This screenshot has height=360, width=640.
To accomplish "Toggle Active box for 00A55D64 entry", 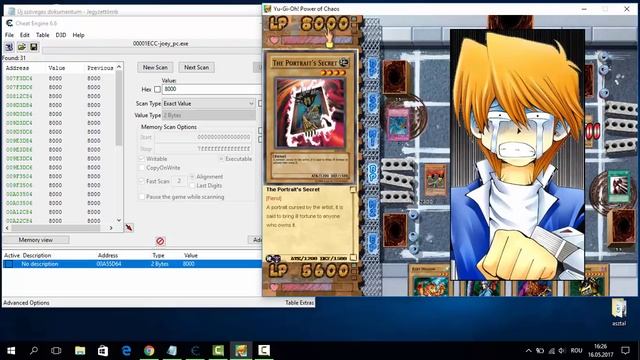I will tap(9, 264).
